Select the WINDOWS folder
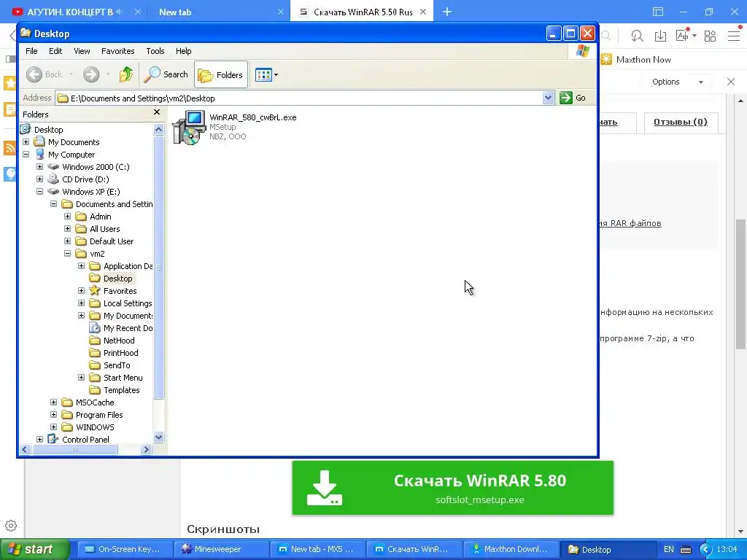 (x=95, y=427)
